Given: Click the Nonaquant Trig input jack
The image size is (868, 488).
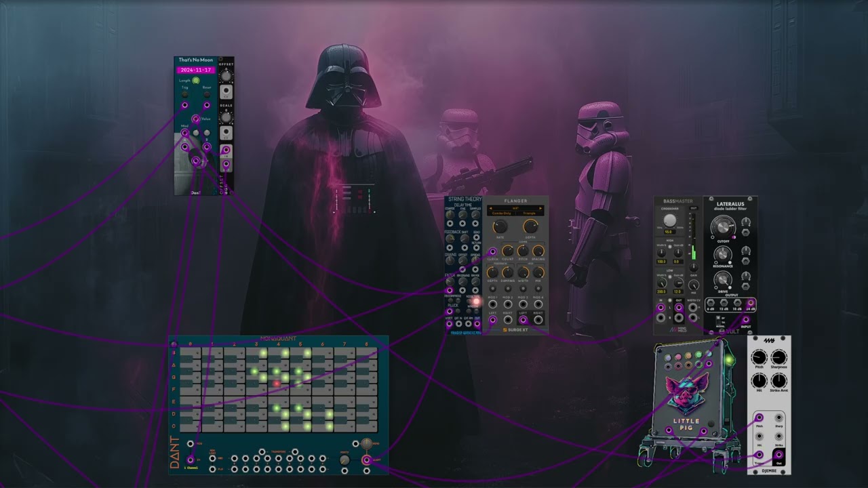Looking at the screenshot, I should click(x=189, y=443).
